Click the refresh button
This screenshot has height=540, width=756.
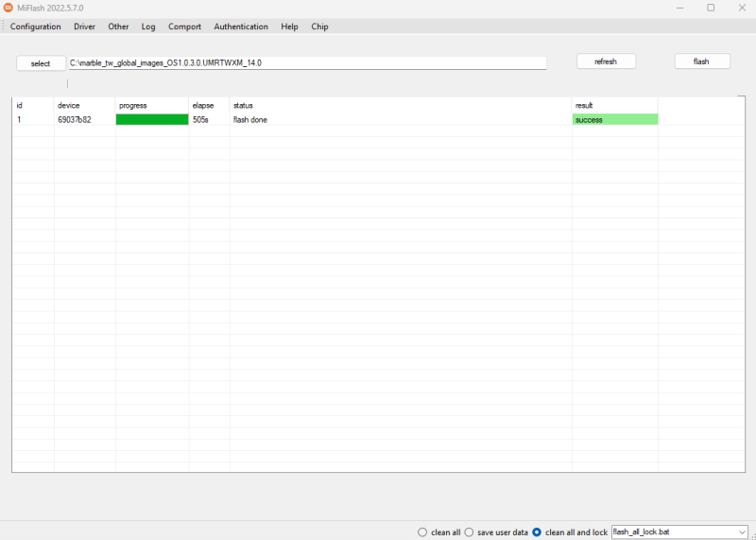tap(606, 61)
